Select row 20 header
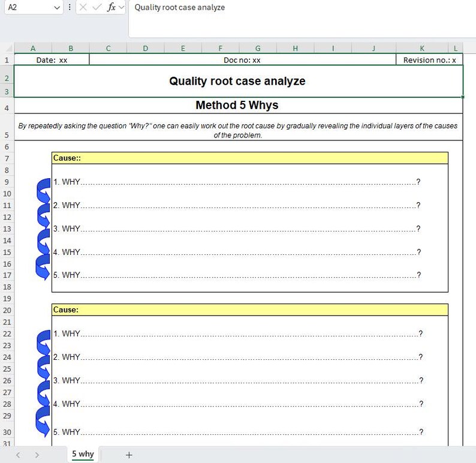The width and height of the screenshot is (476, 463). pos(7,310)
